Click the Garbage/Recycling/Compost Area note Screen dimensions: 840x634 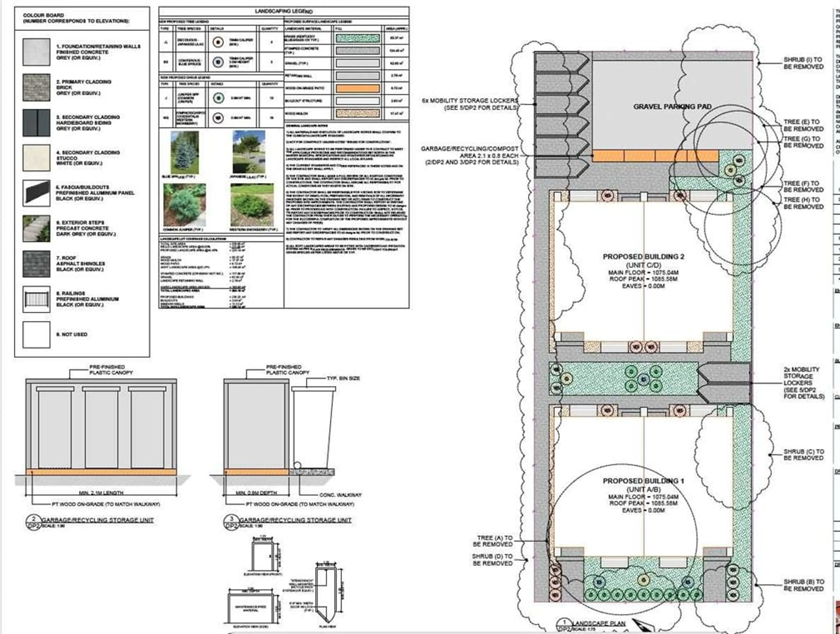470,155
